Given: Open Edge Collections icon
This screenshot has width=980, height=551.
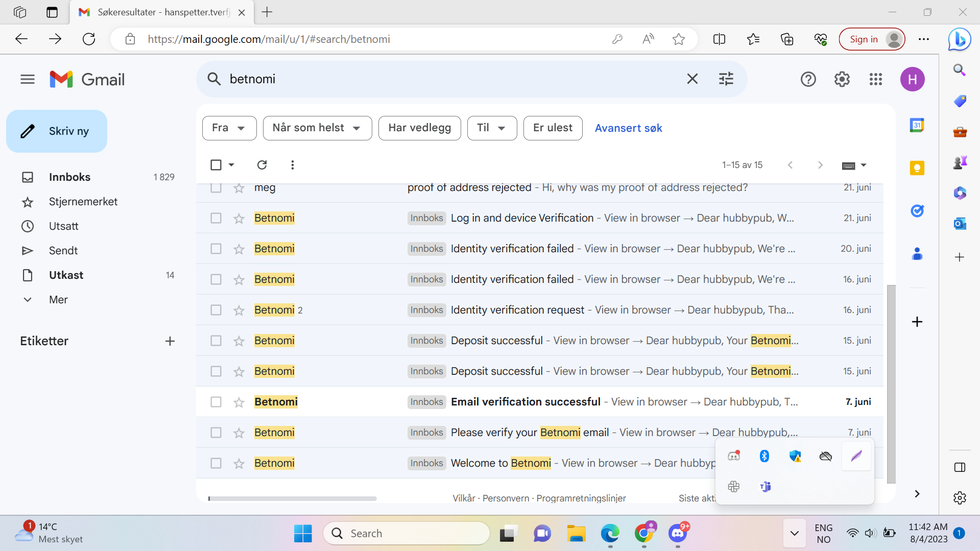Looking at the screenshot, I should coord(786,39).
